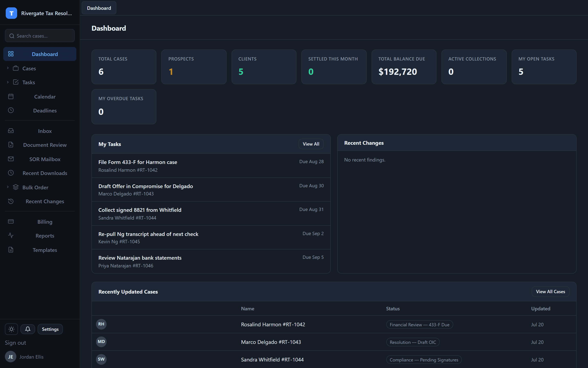Click the Tasks checkmark icon
Viewport: 588px width, 368px height.
point(16,82)
